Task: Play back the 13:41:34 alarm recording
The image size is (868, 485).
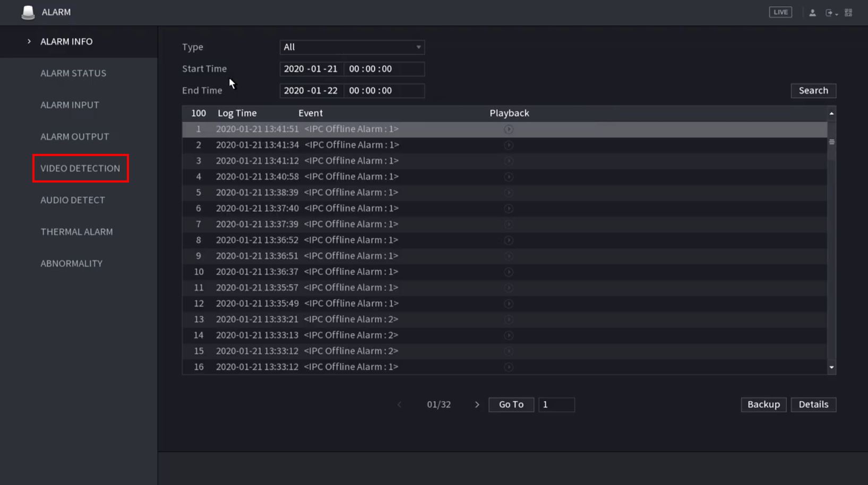Action: click(509, 145)
